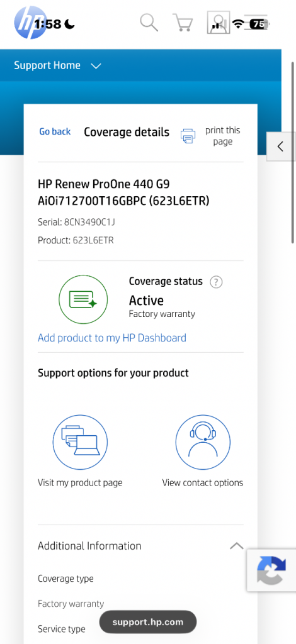The image size is (296, 644).
Task: Select Support Home in the blue navigation bar
Action: pyautogui.click(x=47, y=65)
